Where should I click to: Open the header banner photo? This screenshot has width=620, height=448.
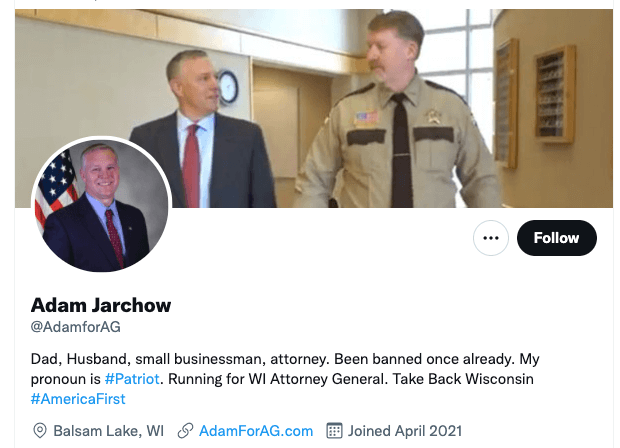(x=314, y=108)
